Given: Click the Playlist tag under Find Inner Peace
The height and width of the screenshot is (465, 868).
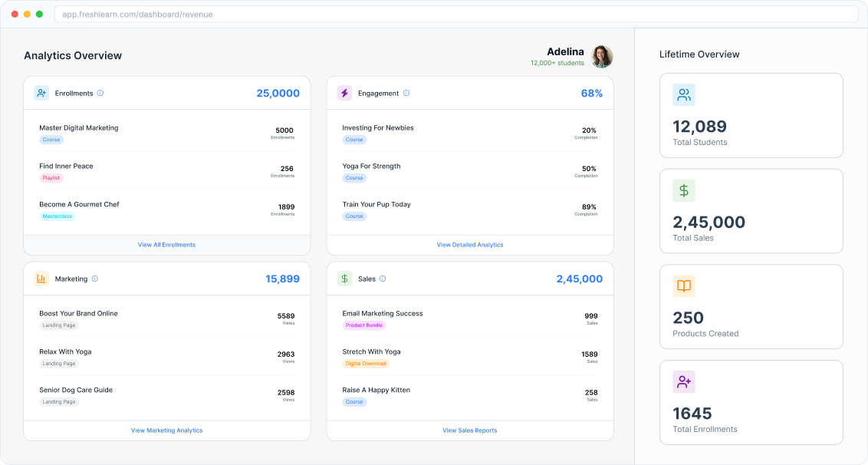Looking at the screenshot, I should [x=51, y=177].
